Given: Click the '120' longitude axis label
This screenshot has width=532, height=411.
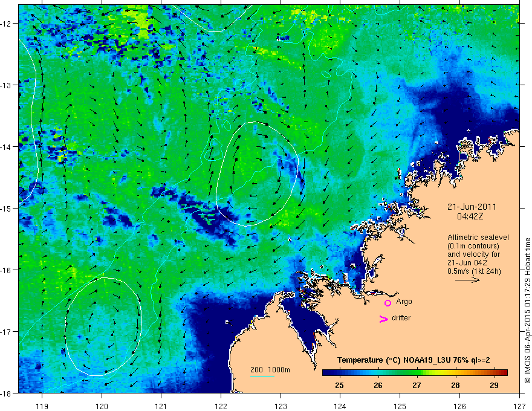Looking at the screenshot, I should pos(102,406).
